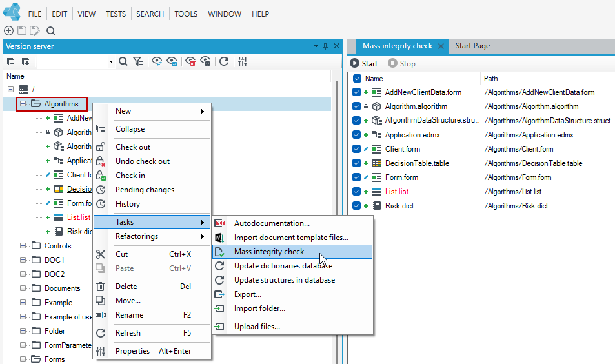This screenshot has width=615, height=364.
Task: Open the Refactorings submenu
Action: point(152,236)
